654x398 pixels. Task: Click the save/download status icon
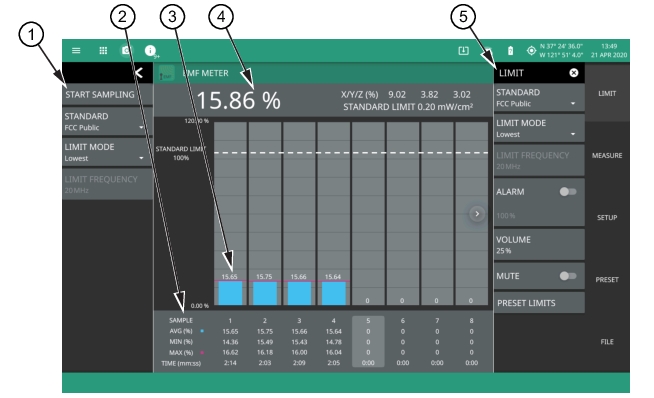click(463, 51)
